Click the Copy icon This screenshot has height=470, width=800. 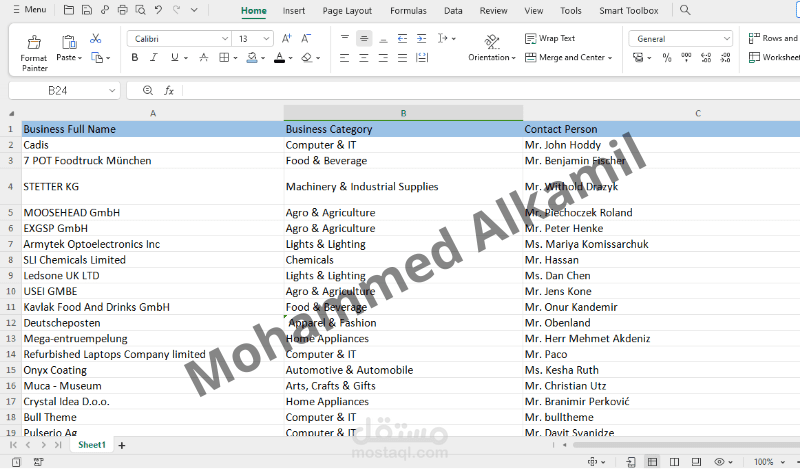(96, 58)
